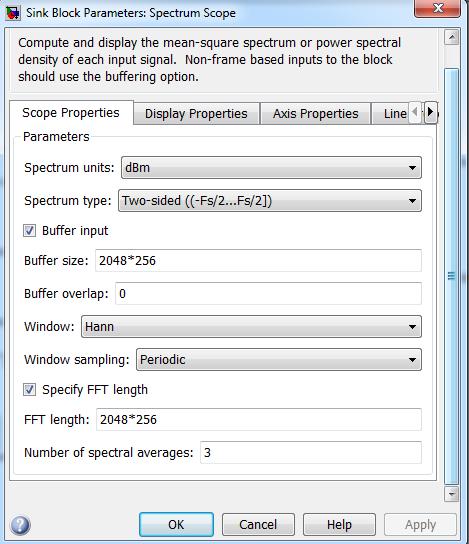Click the Cancel button
469x544 pixels.
pyautogui.click(x=258, y=524)
